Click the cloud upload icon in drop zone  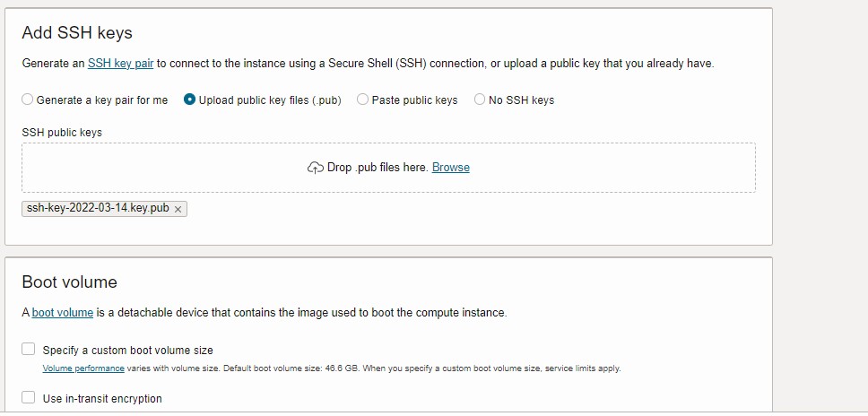(315, 168)
